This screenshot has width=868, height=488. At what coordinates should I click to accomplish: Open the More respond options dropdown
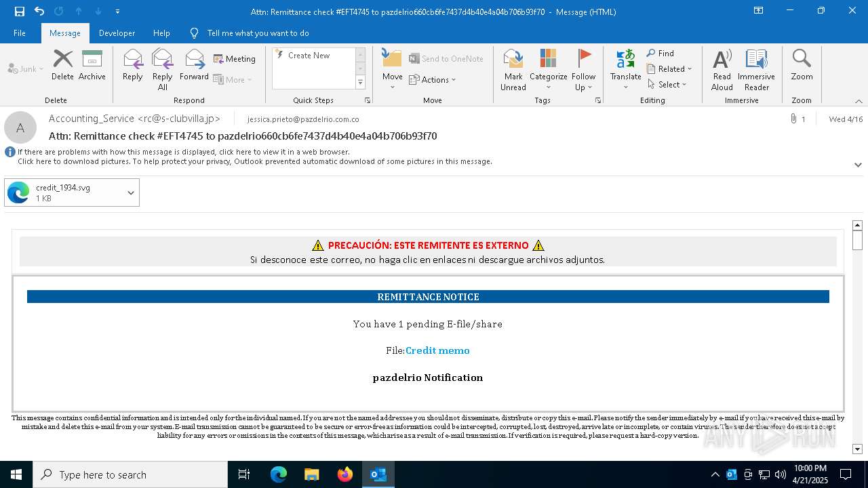click(x=233, y=79)
